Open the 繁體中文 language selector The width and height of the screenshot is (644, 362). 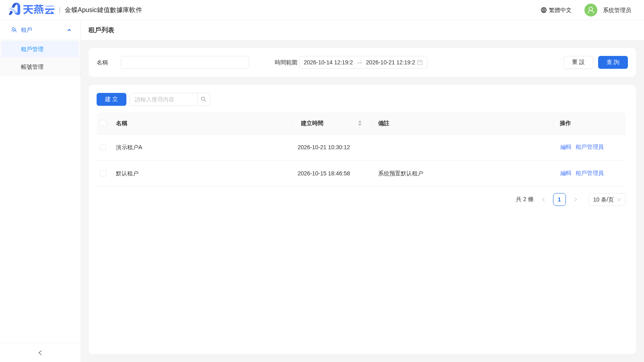click(x=556, y=10)
